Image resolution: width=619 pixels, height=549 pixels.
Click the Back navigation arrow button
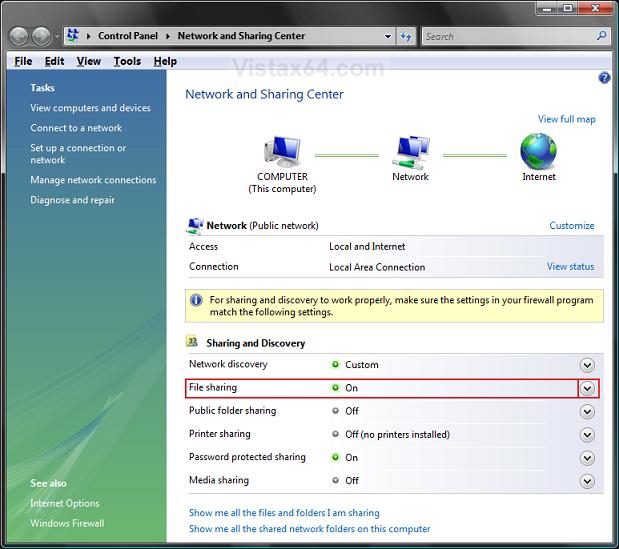coord(19,36)
